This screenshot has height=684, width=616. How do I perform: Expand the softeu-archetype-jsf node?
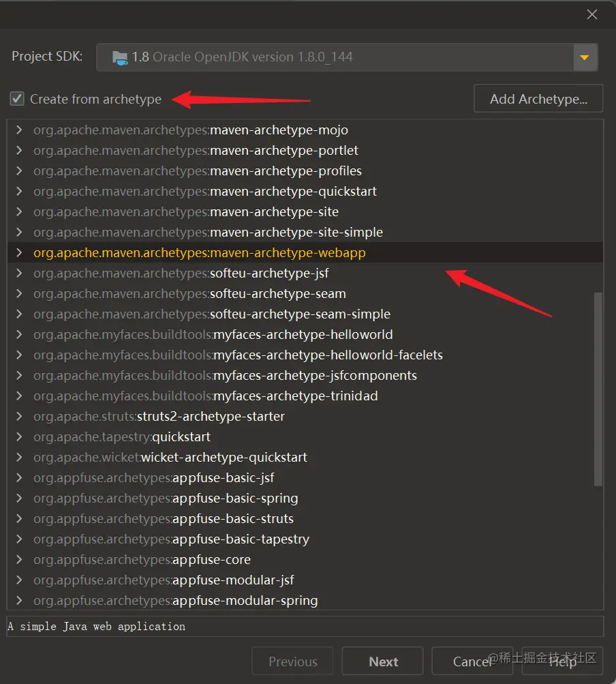coord(19,273)
